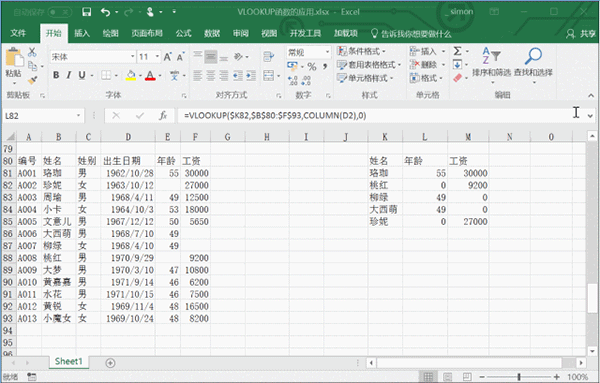600x383 pixels.
Task: Toggle Italic formatting
Action: click(x=69, y=75)
